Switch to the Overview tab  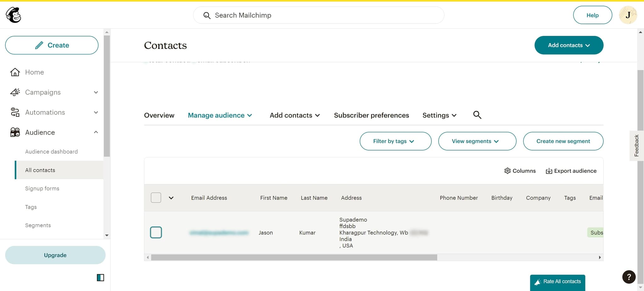159,115
